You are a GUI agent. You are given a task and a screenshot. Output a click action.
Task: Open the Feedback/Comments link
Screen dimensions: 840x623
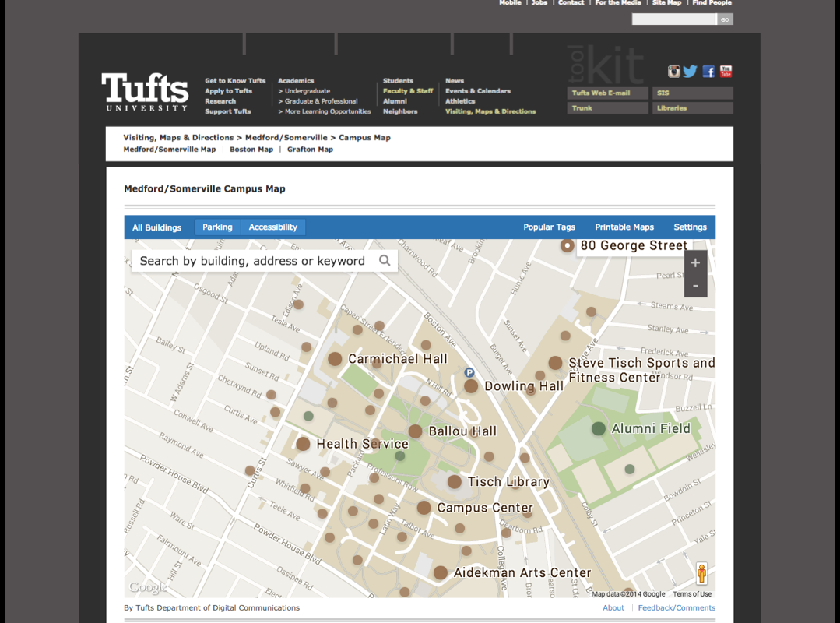point(676,608)
